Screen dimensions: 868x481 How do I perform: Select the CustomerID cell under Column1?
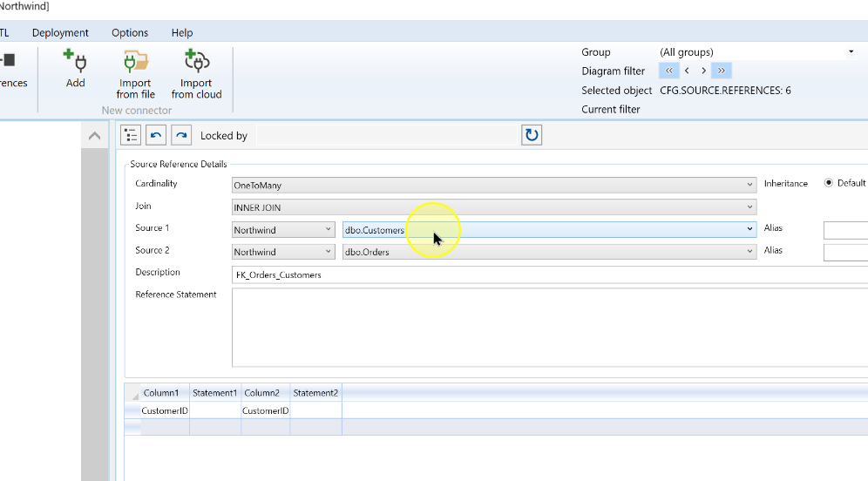click(x=165, y=410)
